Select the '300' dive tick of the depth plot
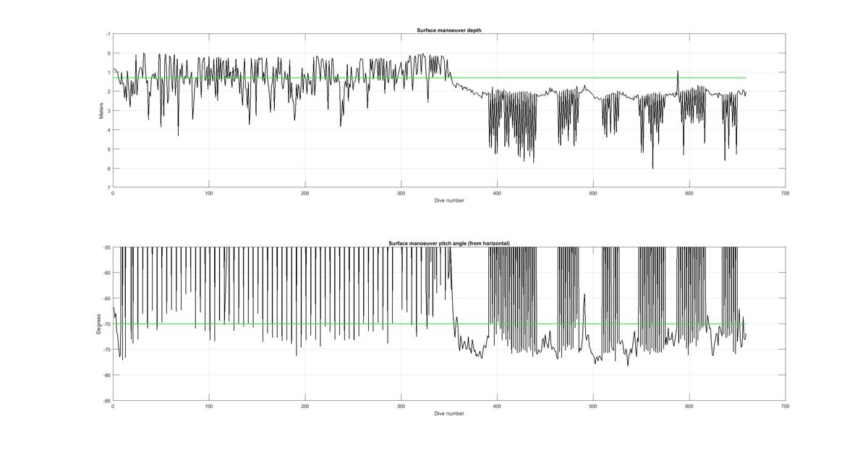Viewport: 868px width, 450px height. point(401,193)
